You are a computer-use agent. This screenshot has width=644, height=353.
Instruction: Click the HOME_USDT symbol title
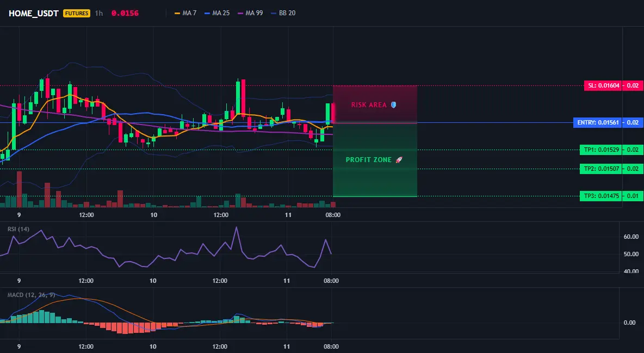pos(34,13)
